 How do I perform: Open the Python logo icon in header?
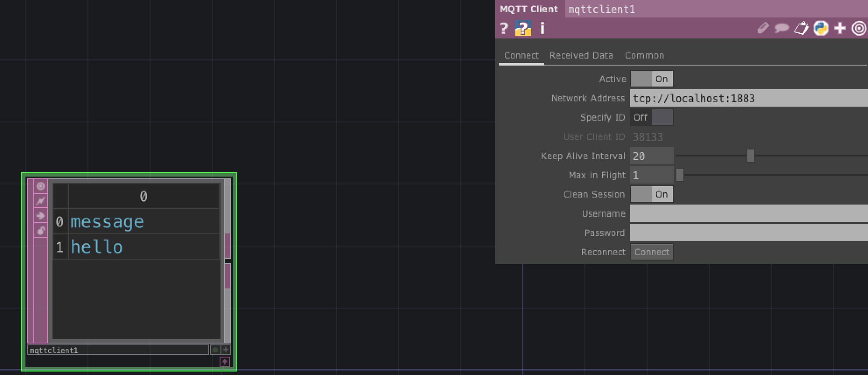coord(821,28)
